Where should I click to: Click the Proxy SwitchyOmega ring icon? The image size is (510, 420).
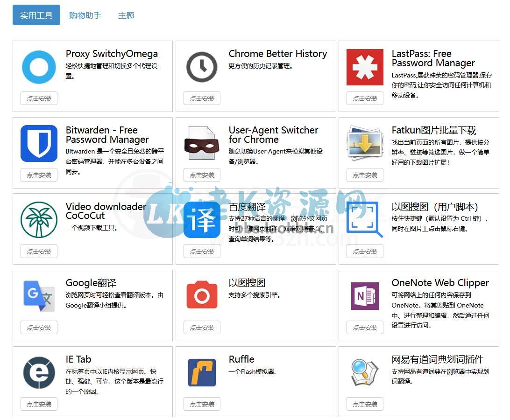pos(39,67)
